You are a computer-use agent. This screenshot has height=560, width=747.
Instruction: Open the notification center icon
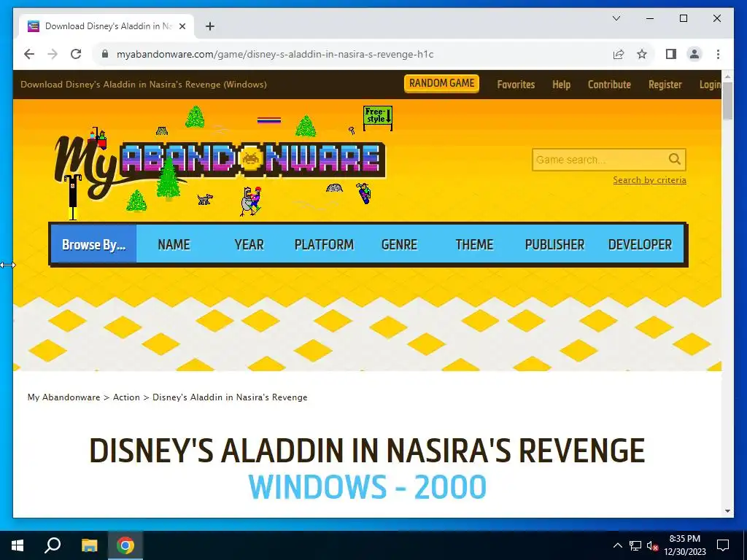tap(723, 545)
